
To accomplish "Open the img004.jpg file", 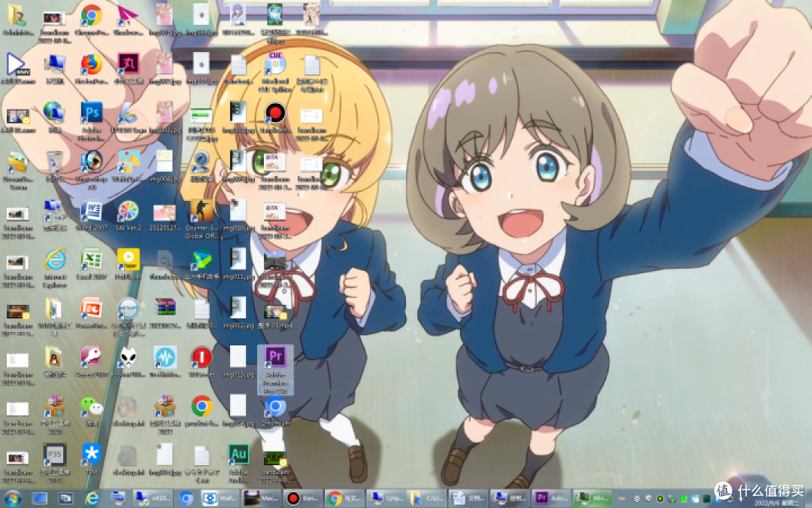I will (165, 167).
